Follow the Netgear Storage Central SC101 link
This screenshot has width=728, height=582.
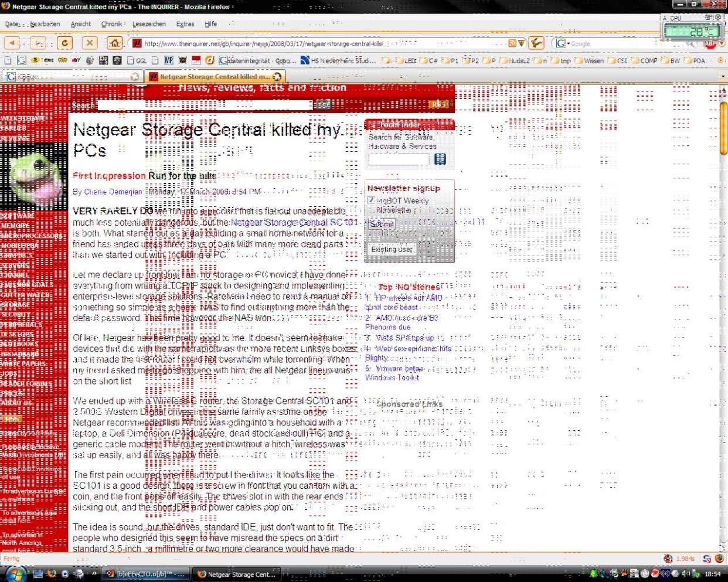(x=294, y=223)
